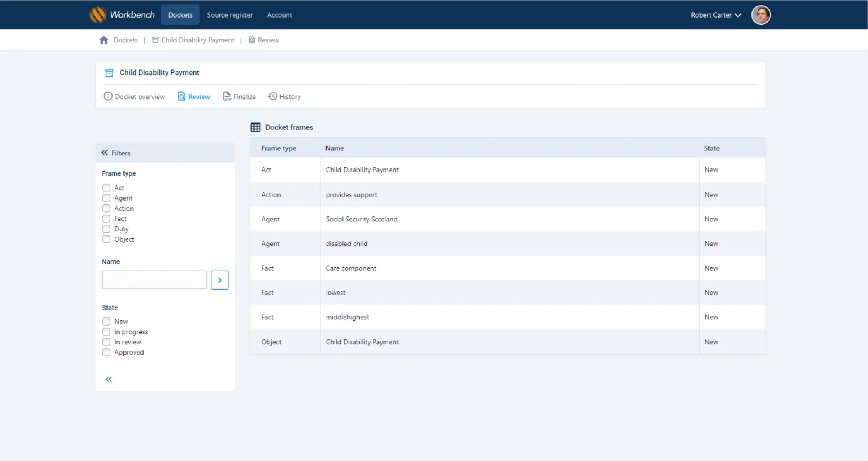The width and height of the screenshot is (868, 461).
Task: Open the user profile avatar picture
Action: tap(761, 15)
